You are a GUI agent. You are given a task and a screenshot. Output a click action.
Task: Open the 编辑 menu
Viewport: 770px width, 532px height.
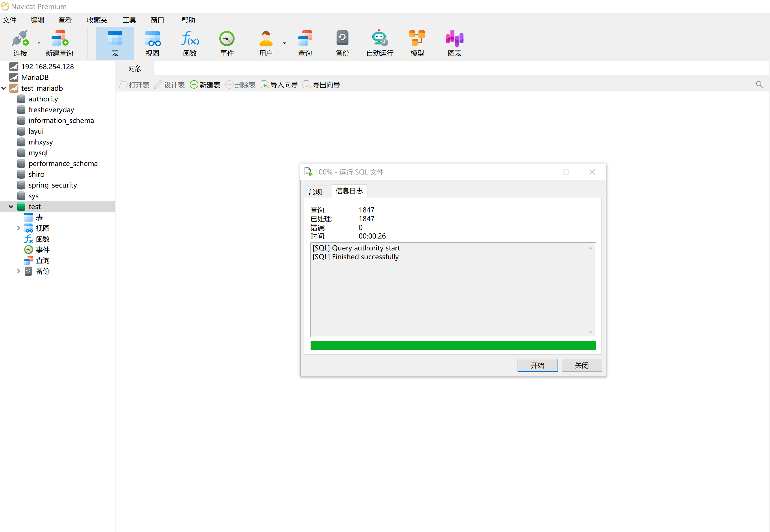click(x=37, y=20)
